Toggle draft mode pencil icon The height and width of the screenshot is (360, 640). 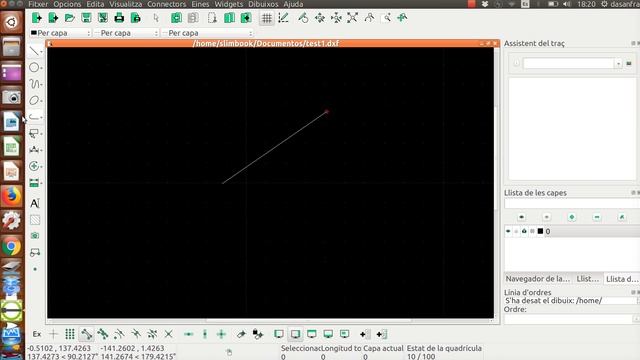(x=283, y=18)
